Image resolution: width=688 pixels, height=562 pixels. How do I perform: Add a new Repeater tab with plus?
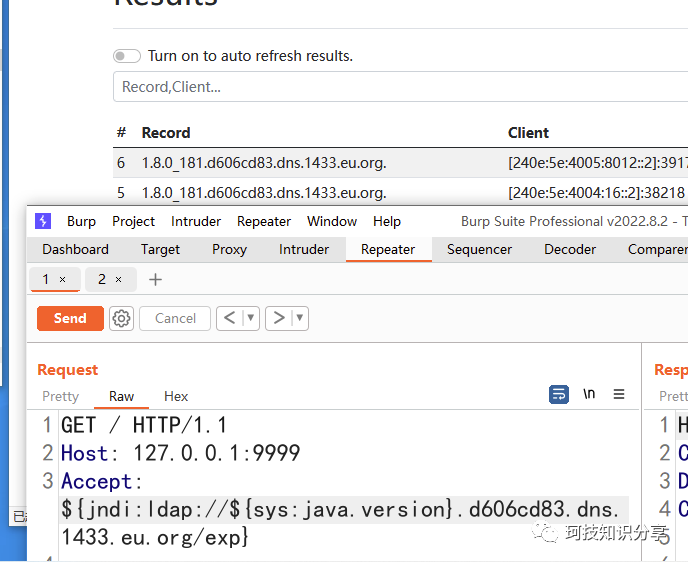155,279
